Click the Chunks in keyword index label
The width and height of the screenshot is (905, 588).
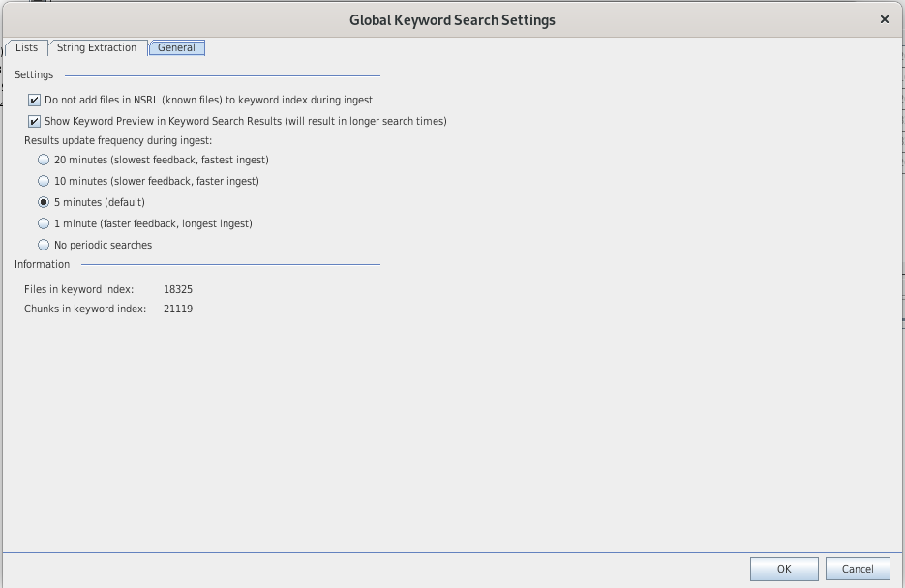point(85,309)
